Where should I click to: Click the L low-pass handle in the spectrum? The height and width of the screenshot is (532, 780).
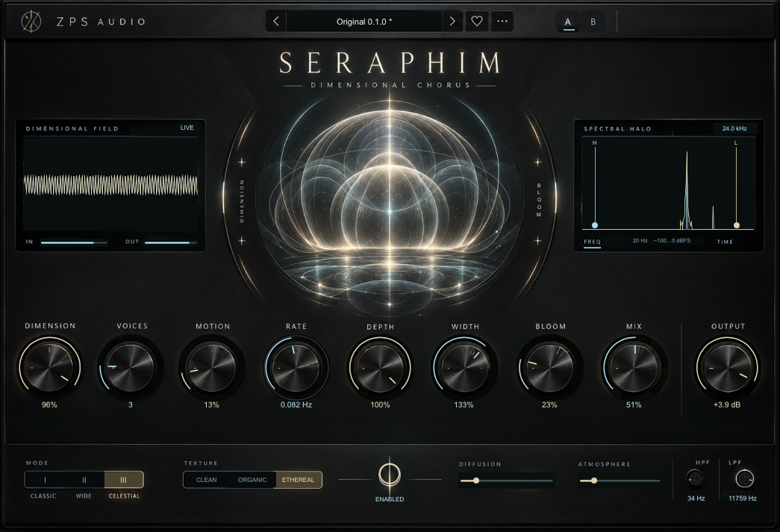737,225
